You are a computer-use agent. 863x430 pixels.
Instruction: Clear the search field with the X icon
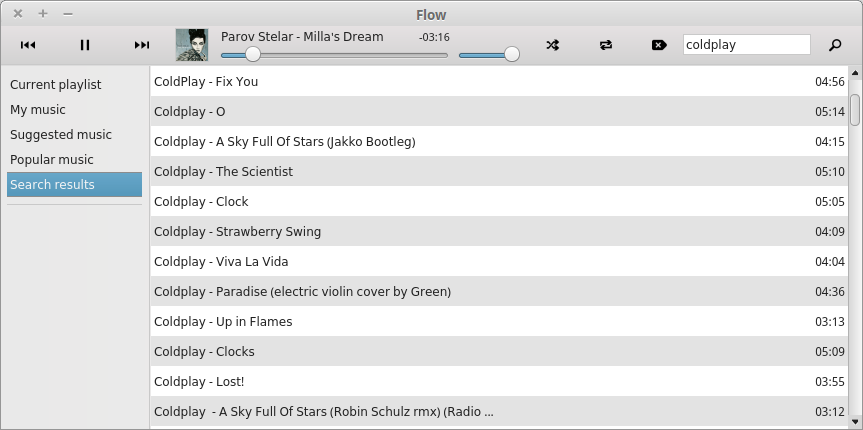(x=659, y=45)
